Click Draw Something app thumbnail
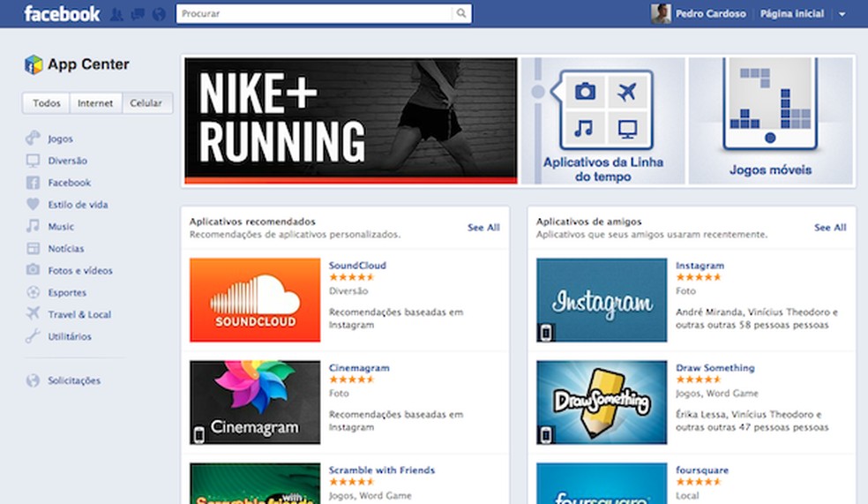 [x=602, y=402]
